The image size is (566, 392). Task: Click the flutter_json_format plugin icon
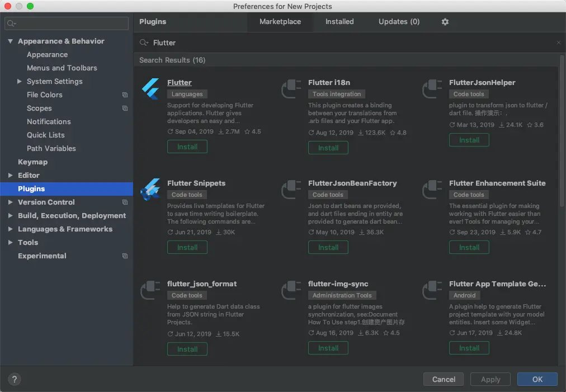coord(150,290)
